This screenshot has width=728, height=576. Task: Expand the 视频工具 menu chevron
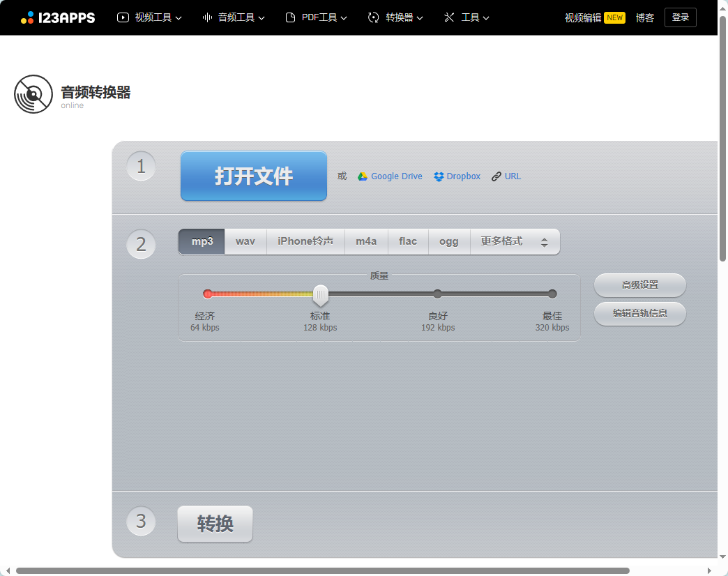point(179,18)
